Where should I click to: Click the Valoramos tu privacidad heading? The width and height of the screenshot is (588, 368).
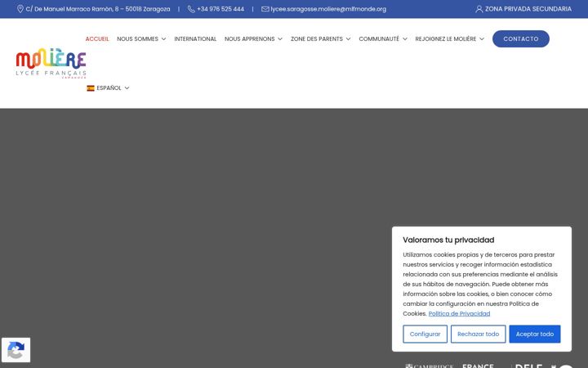point(448,240)
